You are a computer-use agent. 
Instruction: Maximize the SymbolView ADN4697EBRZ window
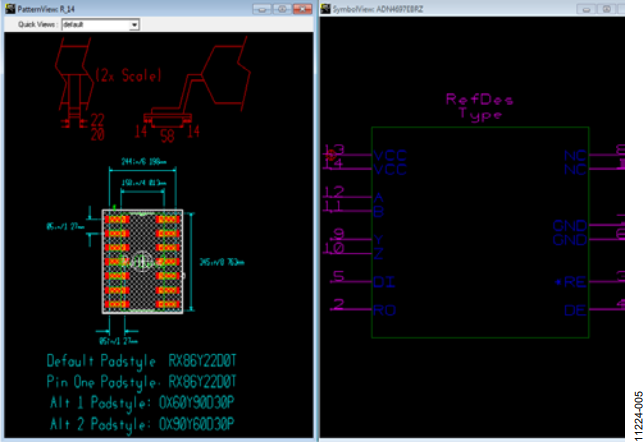click(x=607, y=9)
